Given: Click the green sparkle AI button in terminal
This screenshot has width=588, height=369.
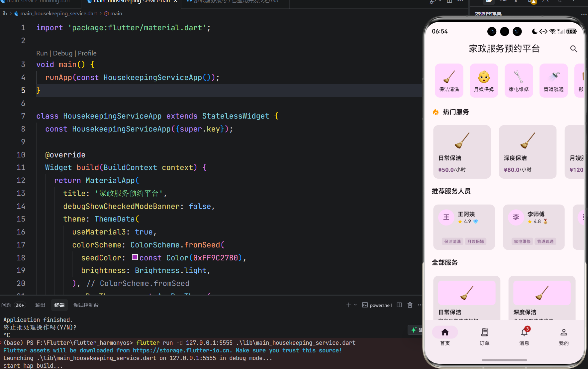Looking at the screenshot, I should (414, 330).
